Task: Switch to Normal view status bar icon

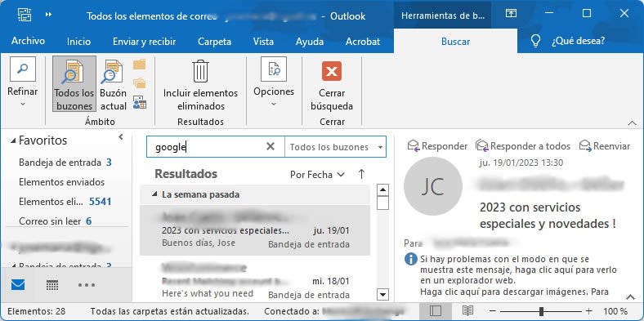Action: pyautogui.click(x=436, y=310)
